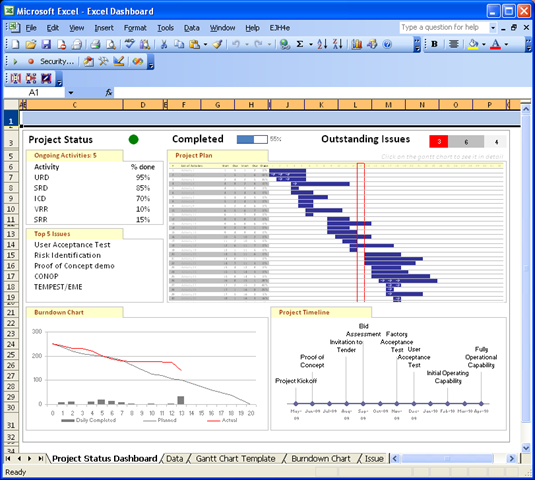The height and width of the screenshot is (480, 535).
Task: Click the Permission document icon
Action: [61, 44]
